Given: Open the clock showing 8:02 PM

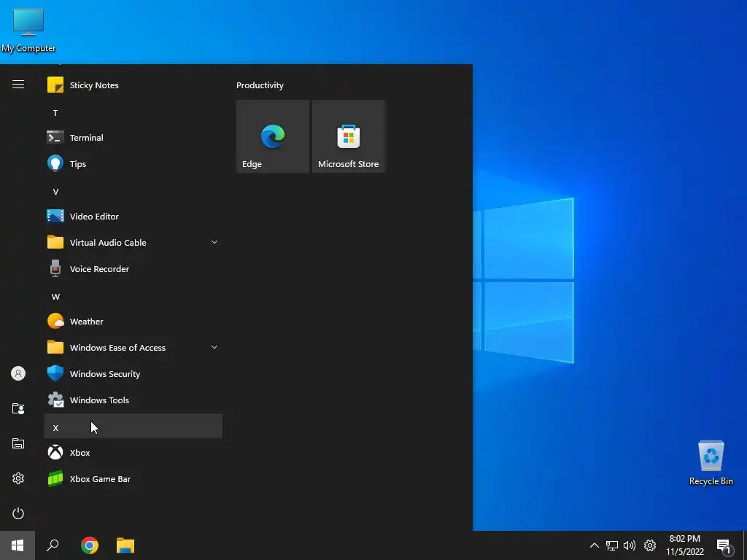Looking at the screenshot, I should pyautogui.click(x=685, y=545).
